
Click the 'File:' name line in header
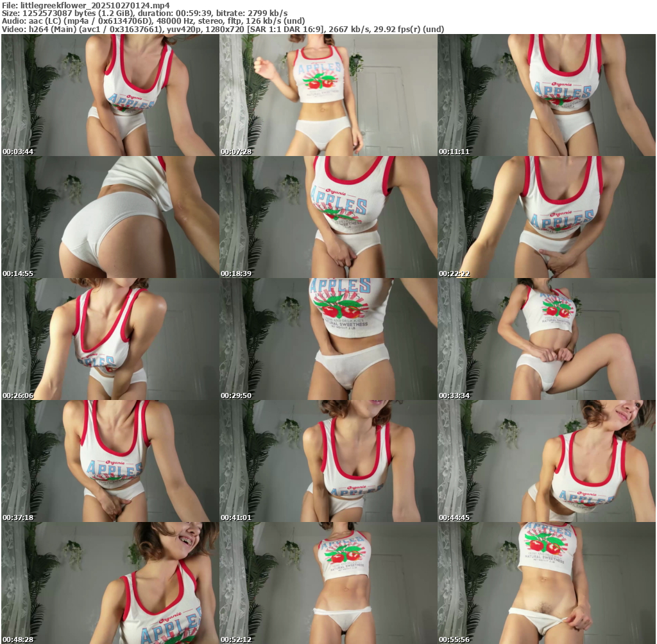click(x=86, y=5)
